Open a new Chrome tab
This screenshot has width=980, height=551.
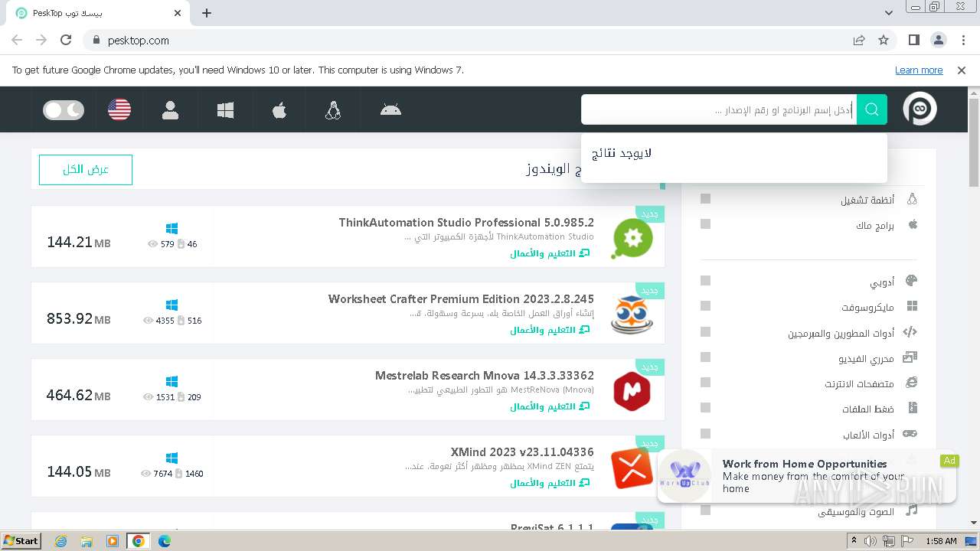click(x=207, y=13)
